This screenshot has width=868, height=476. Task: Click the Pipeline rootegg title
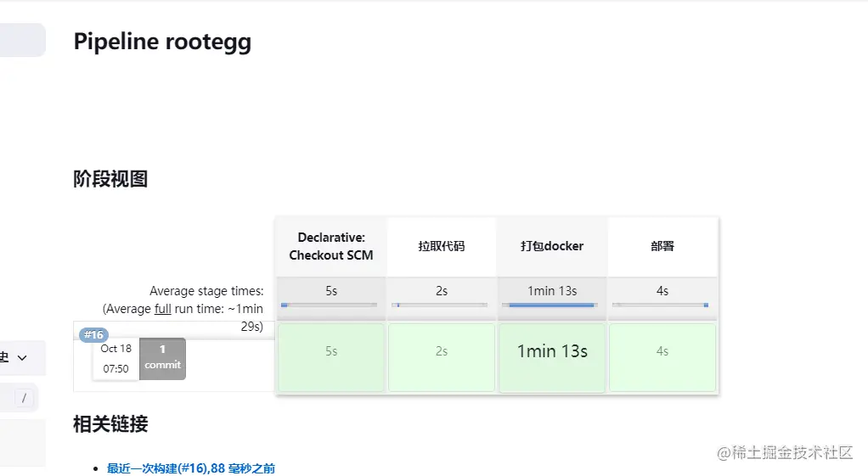(162, 42)
